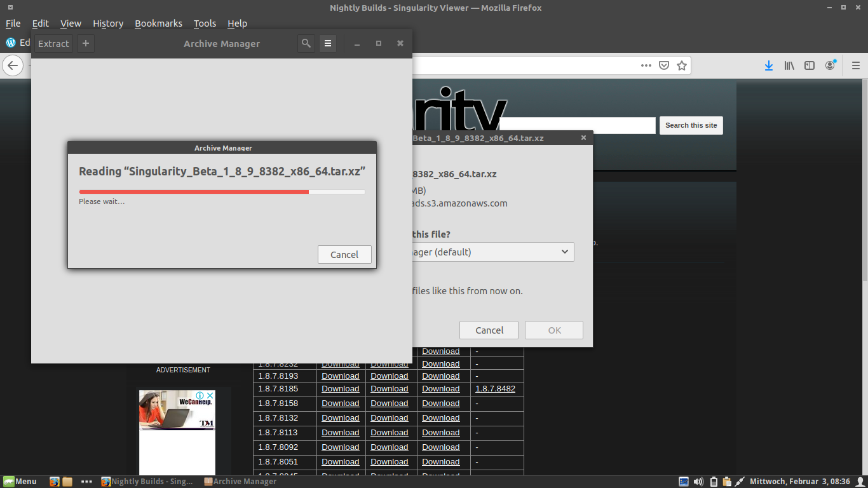Click battery status tray icon

pos(714,482)
